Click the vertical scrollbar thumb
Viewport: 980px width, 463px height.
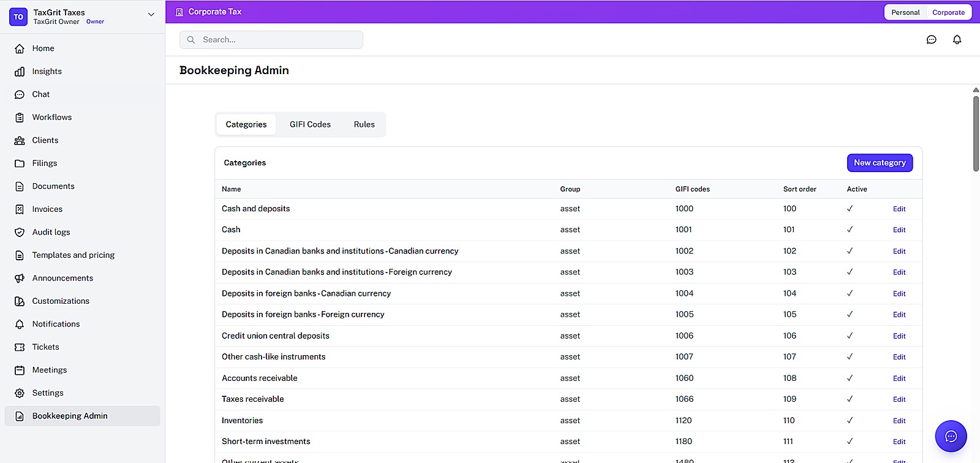click(976, 134)
